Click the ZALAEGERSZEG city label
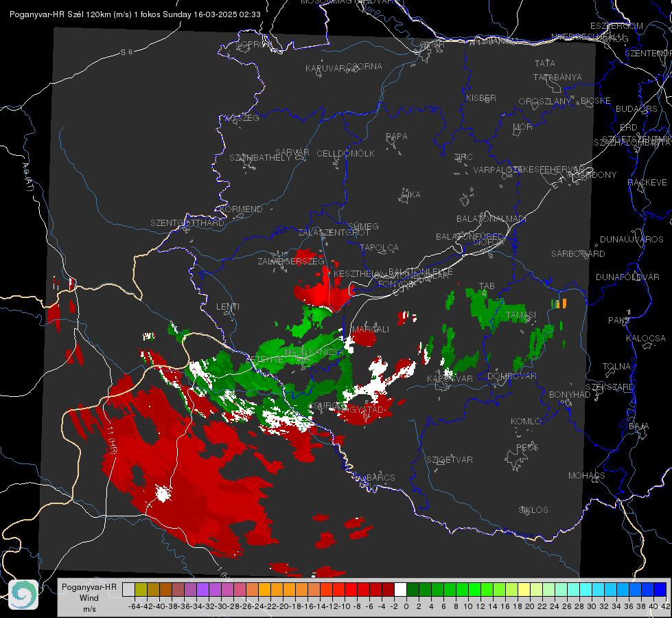The height and width of the screenshot is (618, 672). (x=291, y=261)
